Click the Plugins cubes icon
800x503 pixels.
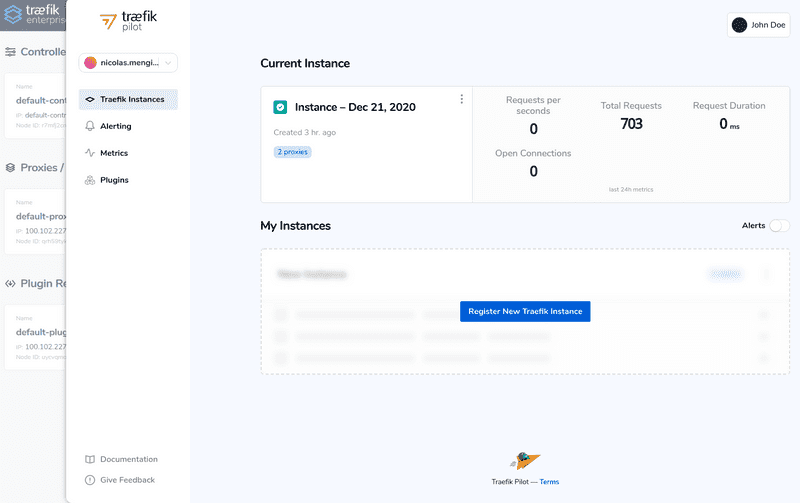(90, 180)
